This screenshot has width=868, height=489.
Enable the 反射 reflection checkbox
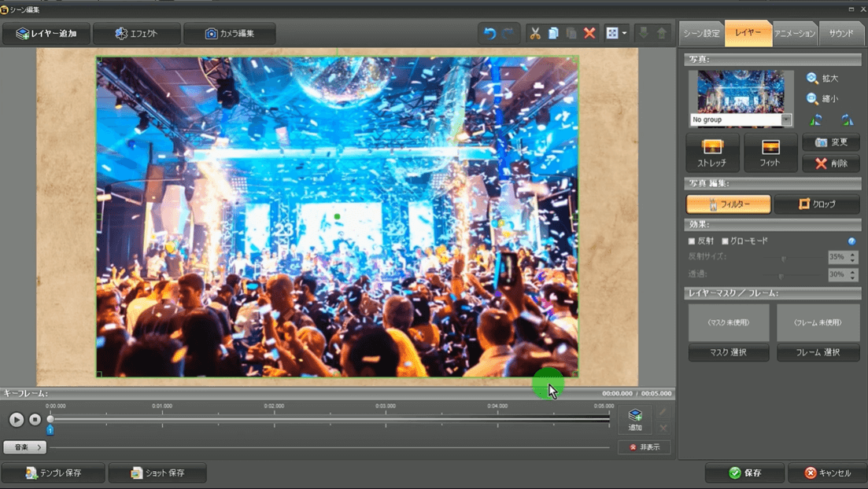coord(692,241)
